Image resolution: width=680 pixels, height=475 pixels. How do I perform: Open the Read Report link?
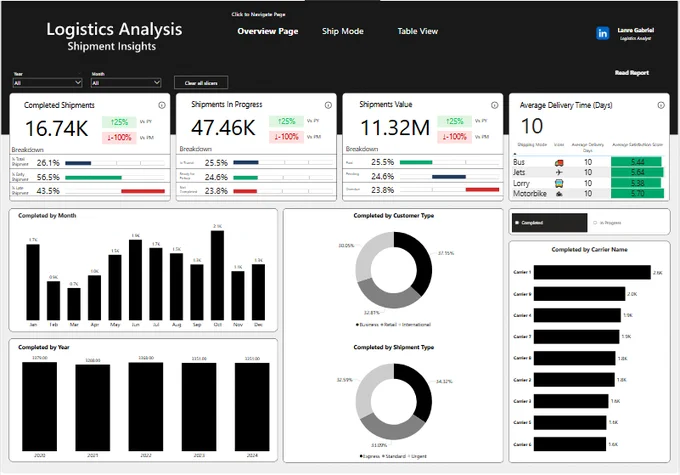(x=631, y=73)
